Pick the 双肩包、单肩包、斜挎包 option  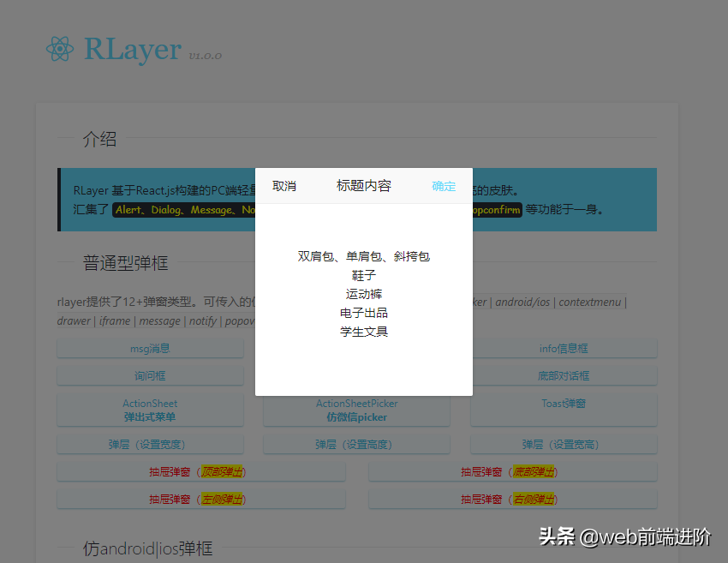(363, 256)
